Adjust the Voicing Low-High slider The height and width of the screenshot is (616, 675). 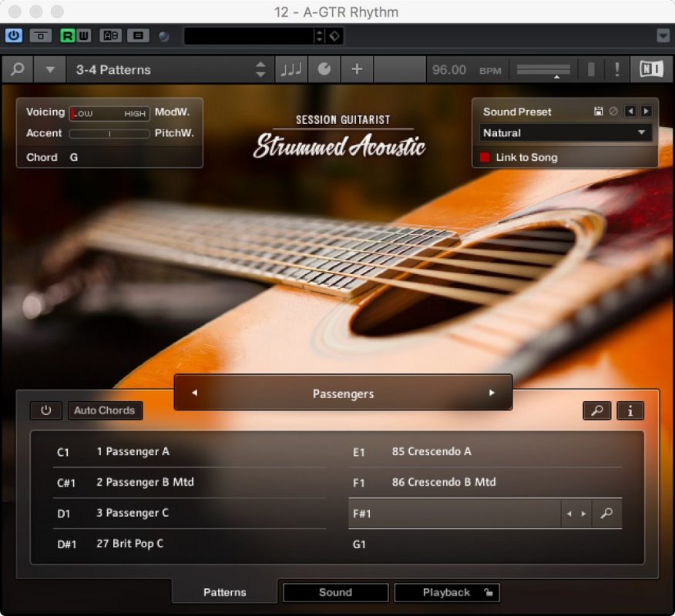(x=109, y=113)
